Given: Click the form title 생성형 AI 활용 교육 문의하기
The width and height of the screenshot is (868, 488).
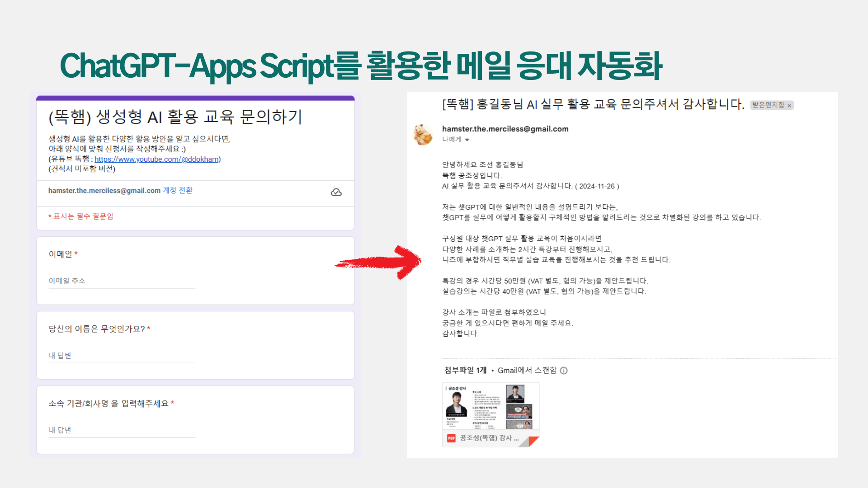Looking at the screenshot, I should (175, 117).
